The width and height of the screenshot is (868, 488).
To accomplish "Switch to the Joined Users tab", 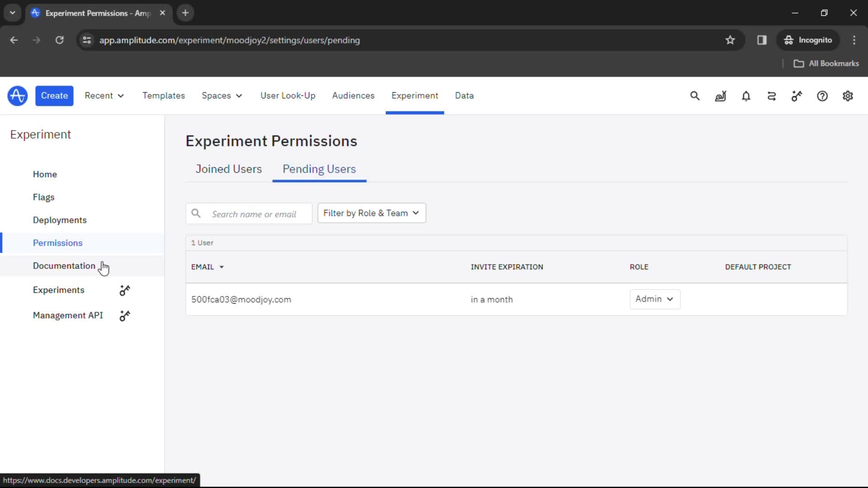I will [x=228, y=169].
